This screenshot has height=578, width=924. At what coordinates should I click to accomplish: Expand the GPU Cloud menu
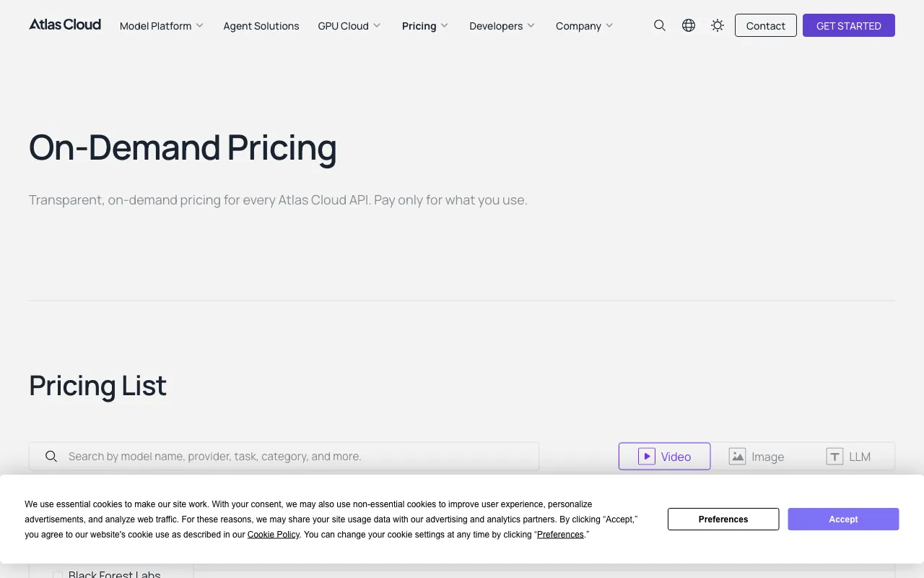click(349, 25)
